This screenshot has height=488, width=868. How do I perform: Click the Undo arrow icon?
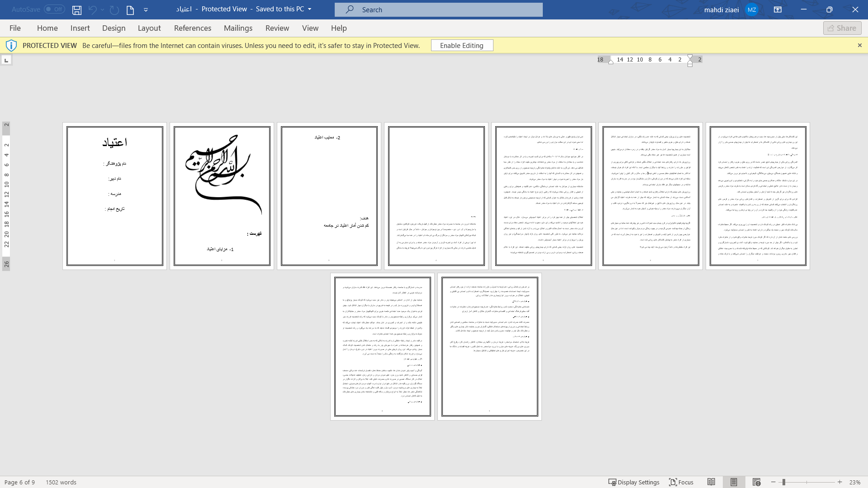(93, 9)
